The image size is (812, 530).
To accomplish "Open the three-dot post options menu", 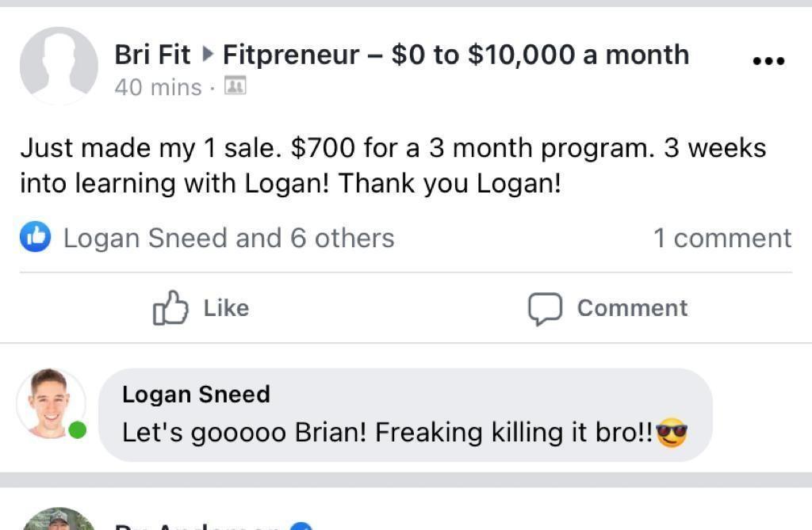I will [768, 60].
